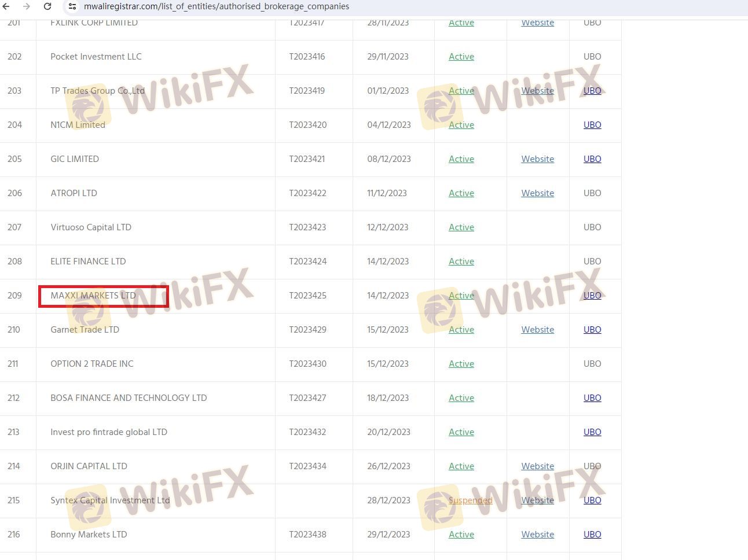This screenshot has height=560, width=748.
Task: Select registration number T2023429
Action: click(x=308, y=330)
